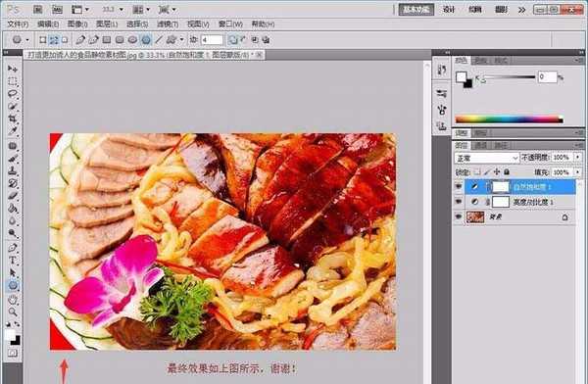588x384 pixels.
Task: Toggle Quick Mask mode at toolbox bottom
Action: pos(13,353)
